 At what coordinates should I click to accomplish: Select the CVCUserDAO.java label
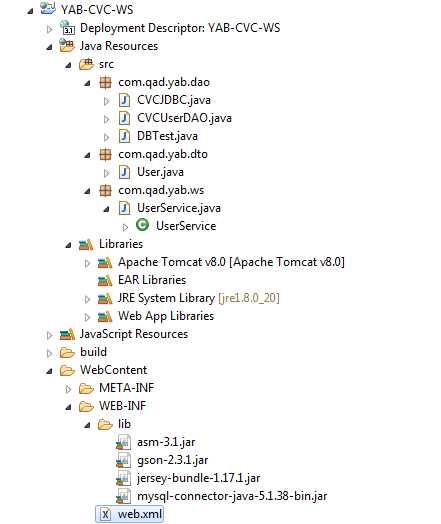[x=184, y=118]
